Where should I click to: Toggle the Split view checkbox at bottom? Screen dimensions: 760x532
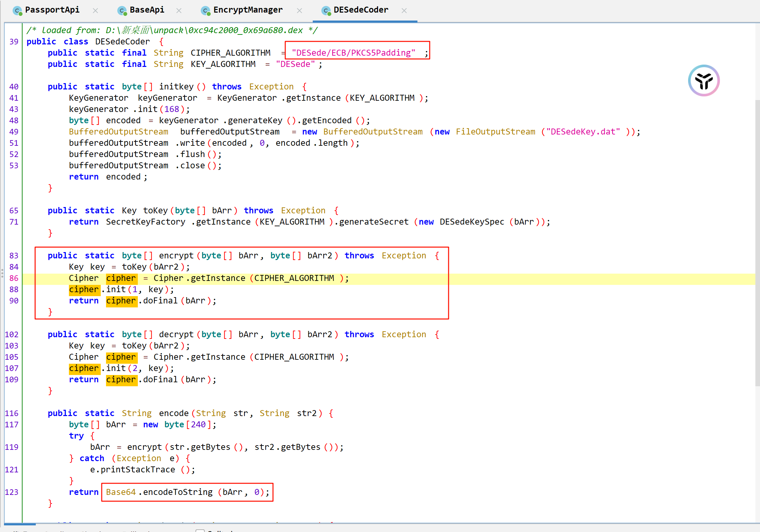[x=200, y=530]
